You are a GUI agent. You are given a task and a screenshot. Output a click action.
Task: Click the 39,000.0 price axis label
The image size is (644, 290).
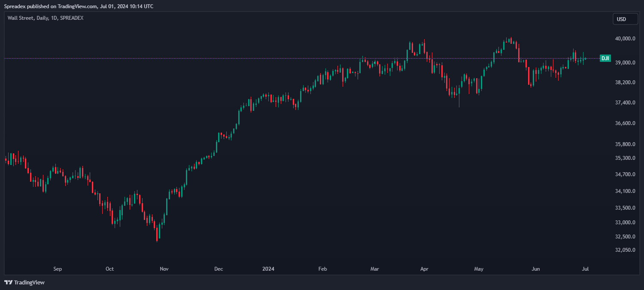click(x=625, y=63)
